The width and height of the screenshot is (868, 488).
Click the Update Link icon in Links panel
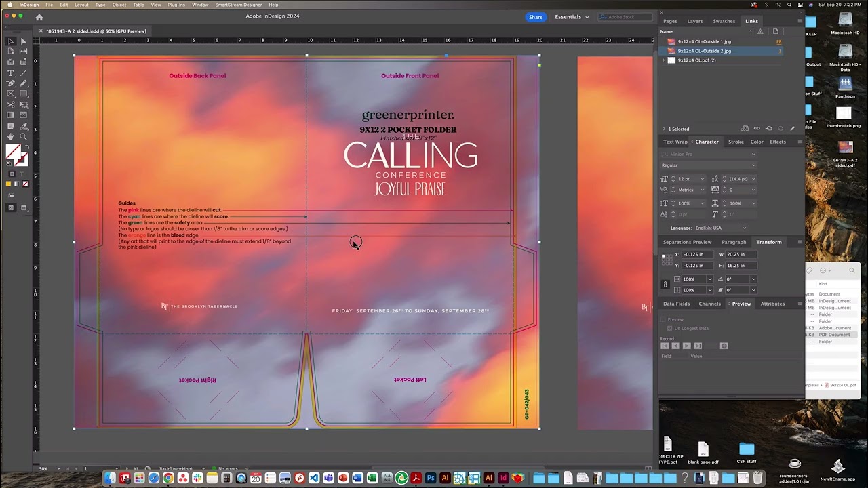(781, 128)
